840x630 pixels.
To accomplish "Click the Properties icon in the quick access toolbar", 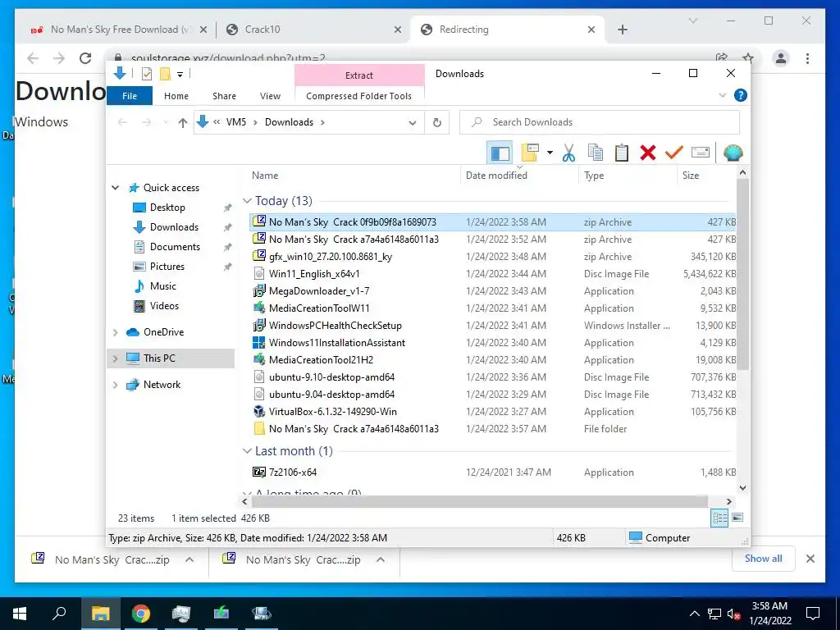I will pyautogui.click(x=146, y=74).
